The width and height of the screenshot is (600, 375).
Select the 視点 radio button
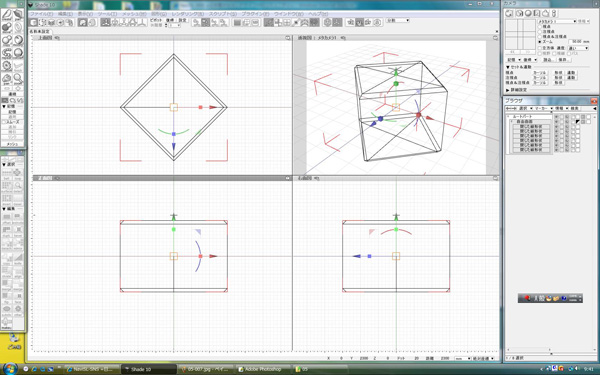point(540,27)
